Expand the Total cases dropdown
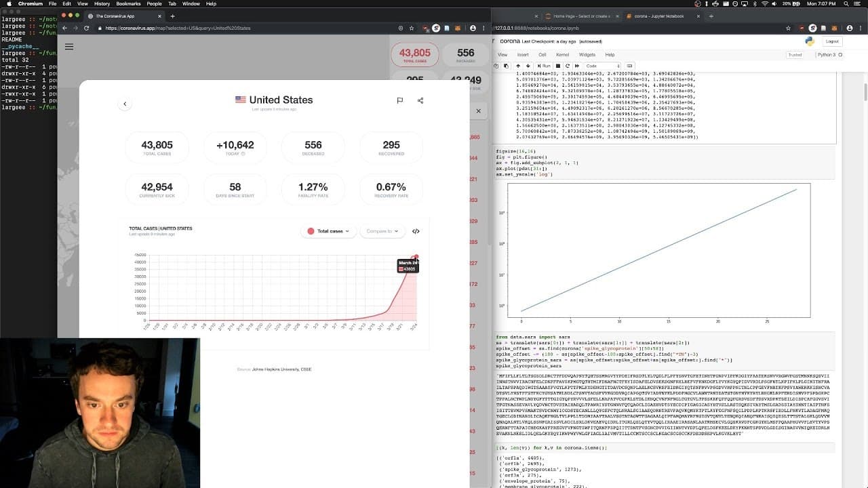The height and width of the screenshot is (488, 868). pyautogui.click(x=329, y=231)
